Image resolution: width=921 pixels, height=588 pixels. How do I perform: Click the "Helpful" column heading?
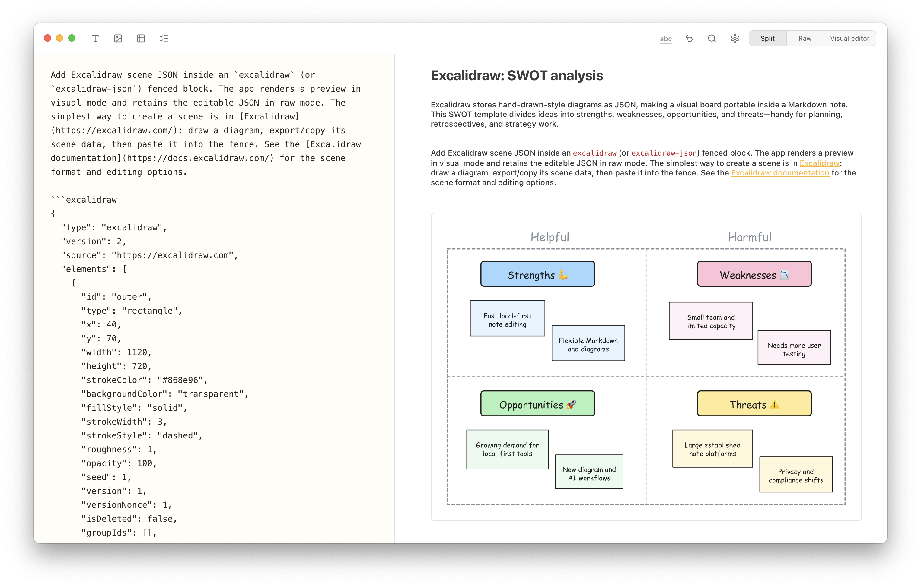pos(550,237)
